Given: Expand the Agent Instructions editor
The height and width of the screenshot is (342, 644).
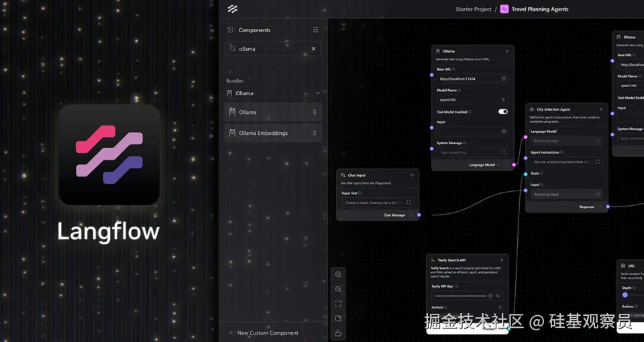Looking at the screenshot, I should 598,162.
